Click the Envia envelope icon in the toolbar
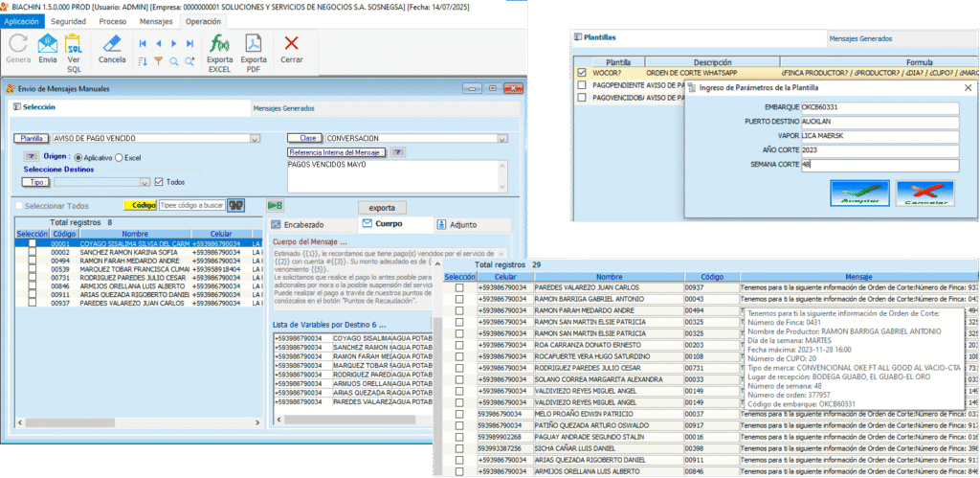The image size is (980, 478). pyautogui.click(x=48, y=44)
